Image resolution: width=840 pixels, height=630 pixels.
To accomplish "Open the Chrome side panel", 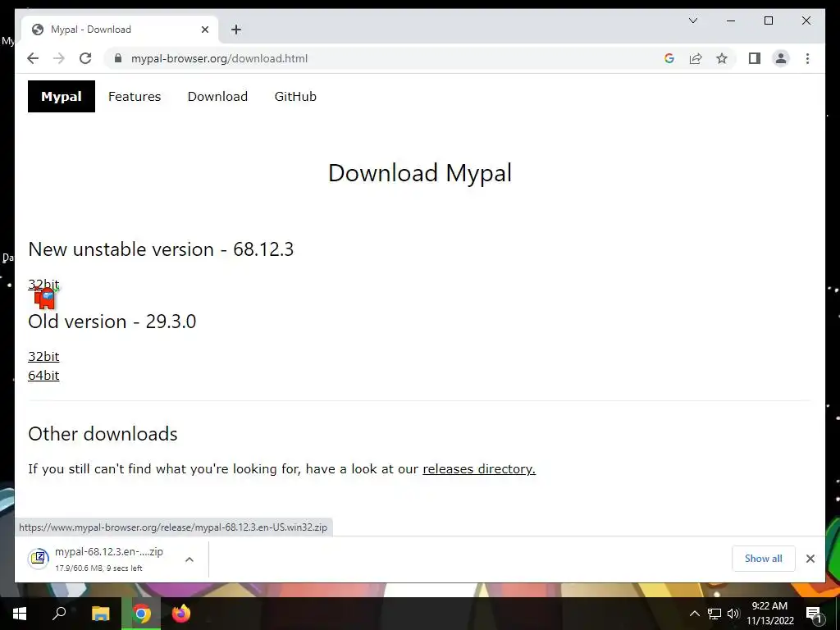I will coord(755,58).
